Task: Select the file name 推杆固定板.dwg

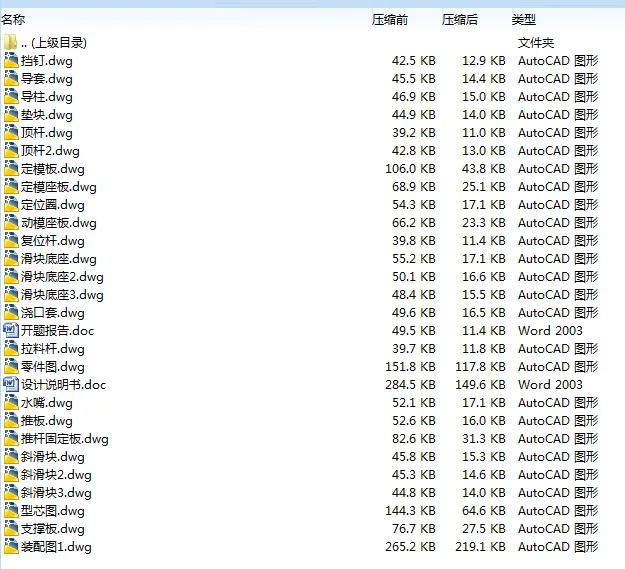Action: [65, 439]
